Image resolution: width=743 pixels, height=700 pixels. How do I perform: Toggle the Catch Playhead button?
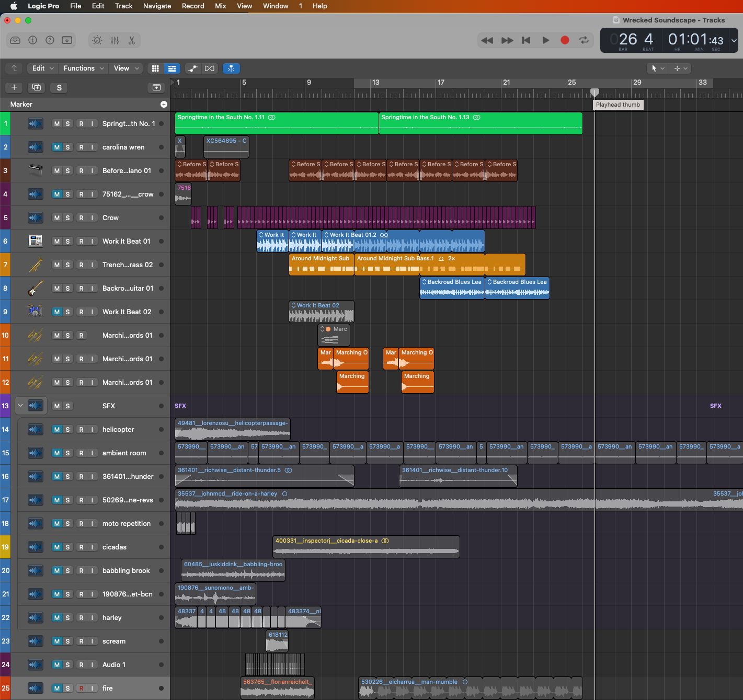coord(231,68)
